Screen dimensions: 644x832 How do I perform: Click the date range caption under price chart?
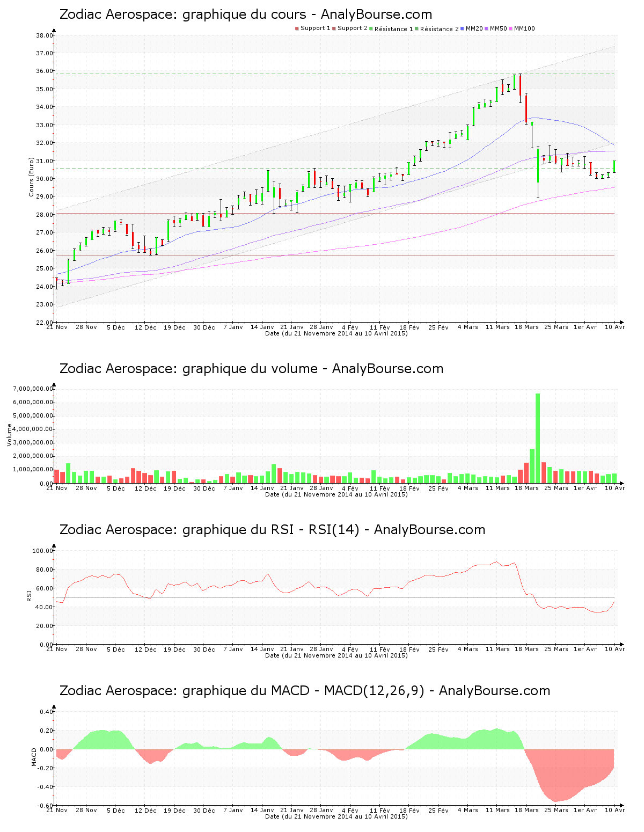tap(336, 333)
